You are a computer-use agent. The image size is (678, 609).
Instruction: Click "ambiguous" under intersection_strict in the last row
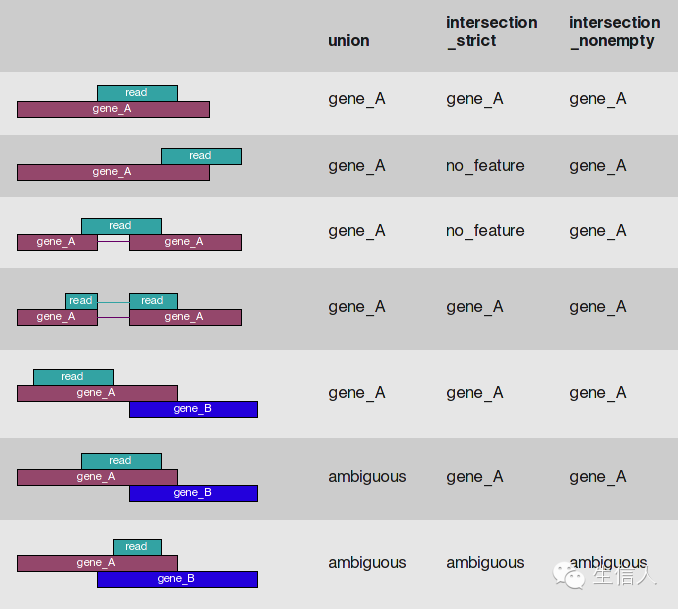pos(485,563)
